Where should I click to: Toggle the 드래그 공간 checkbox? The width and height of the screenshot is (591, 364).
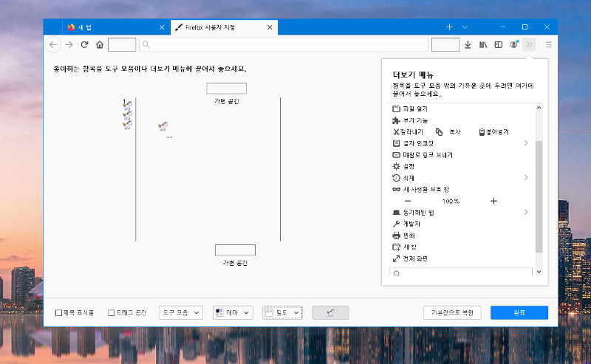(112, 313)
